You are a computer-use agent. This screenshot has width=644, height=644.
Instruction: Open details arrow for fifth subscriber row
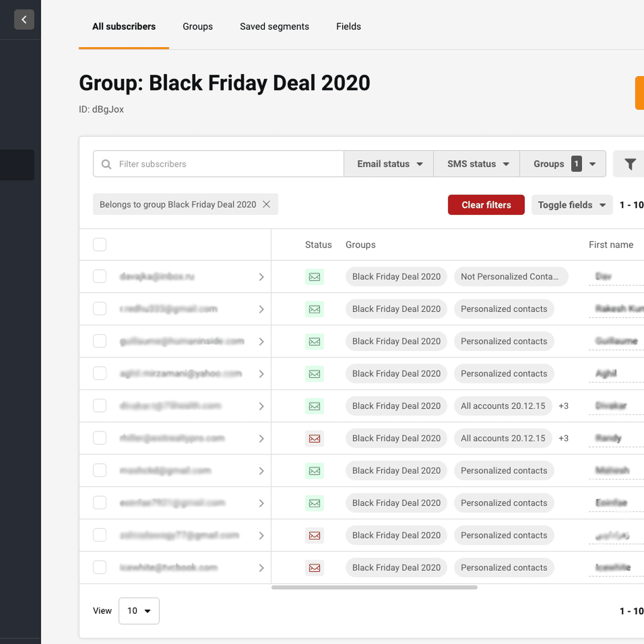(261, 406)
